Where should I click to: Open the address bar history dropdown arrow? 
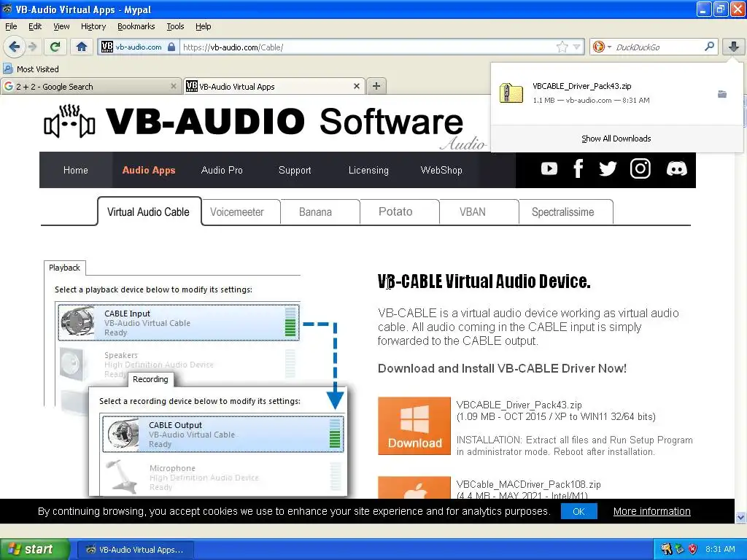(577, 47)
